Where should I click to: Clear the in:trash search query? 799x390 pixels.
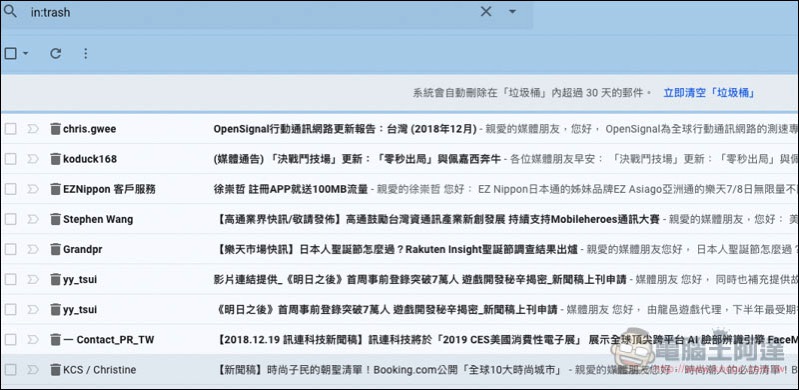tap(486, 12)
